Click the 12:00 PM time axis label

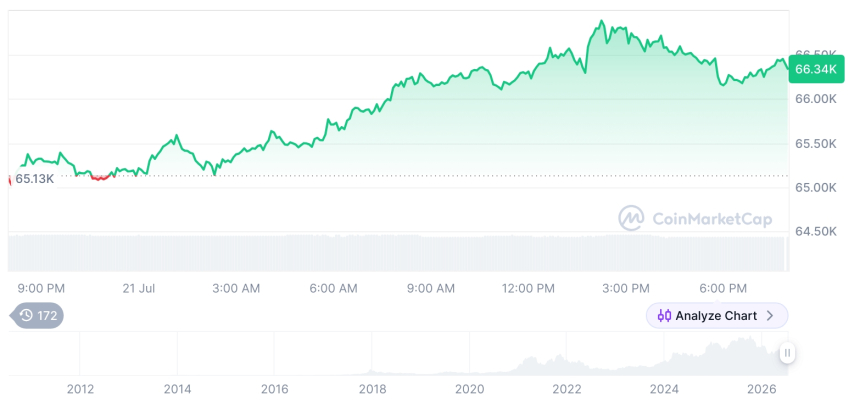[528, 288]
